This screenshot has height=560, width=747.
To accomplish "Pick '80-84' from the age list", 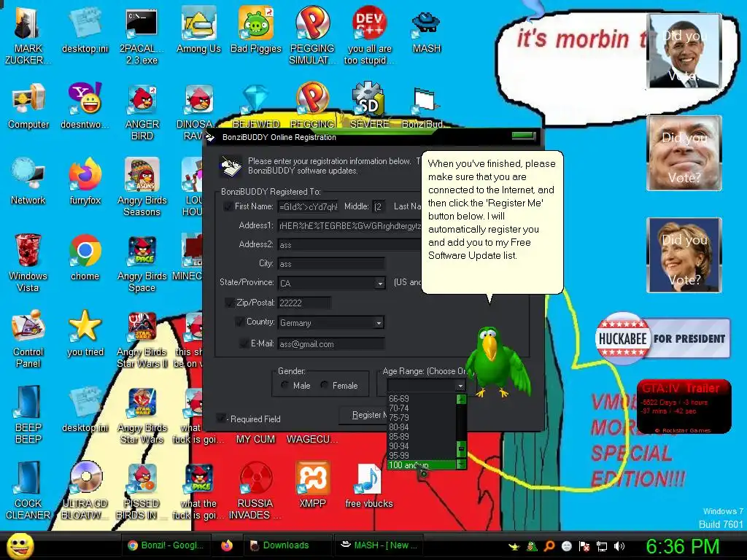I will tap(422, 427).
